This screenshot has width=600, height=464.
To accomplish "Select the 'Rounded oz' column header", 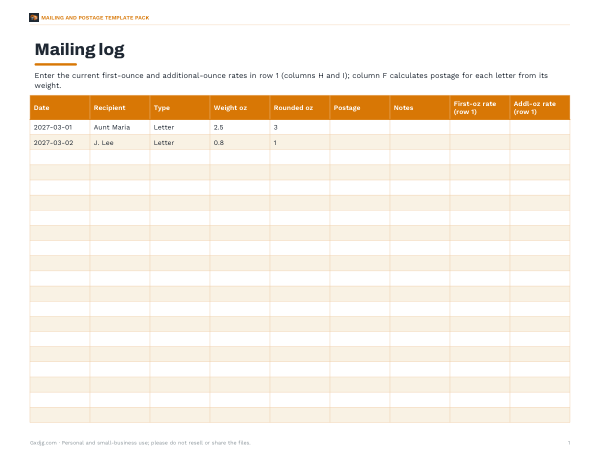I will 300,108.
